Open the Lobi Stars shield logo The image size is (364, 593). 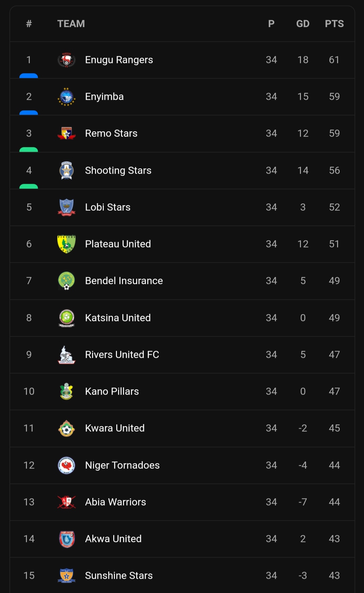click(66, 207)
